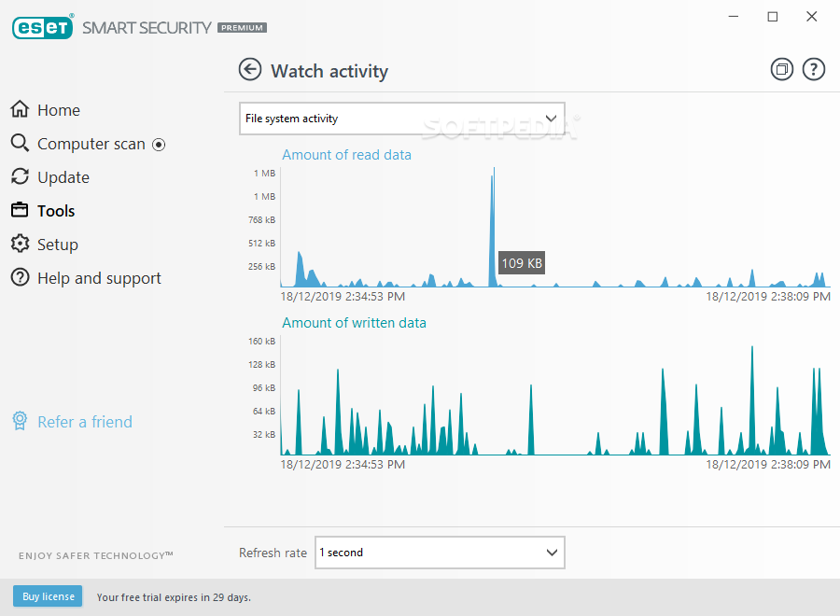The height and width of the screenshot is (616, 840).
Task: Open the Home section
Action: tap(59, 110)
